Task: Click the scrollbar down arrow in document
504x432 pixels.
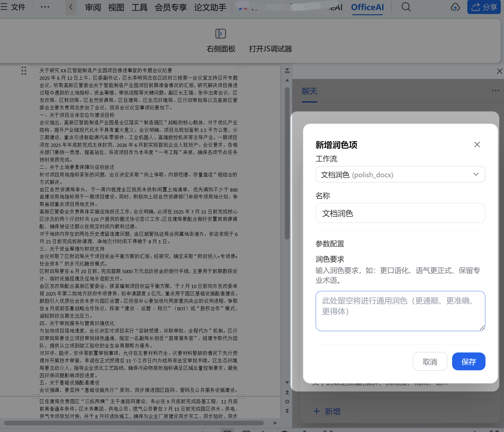Action: [x=287, y=383]
